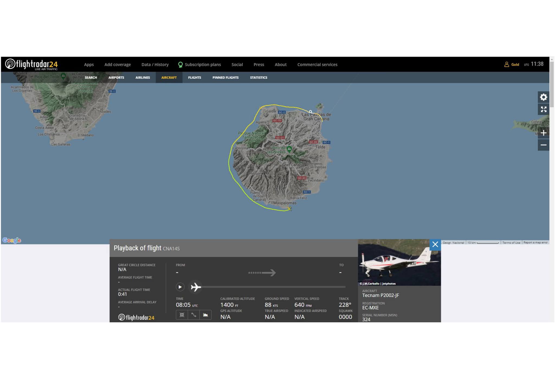555x392 pixels.
Task: Click Report a map error
Action: (x=535, y=243)
